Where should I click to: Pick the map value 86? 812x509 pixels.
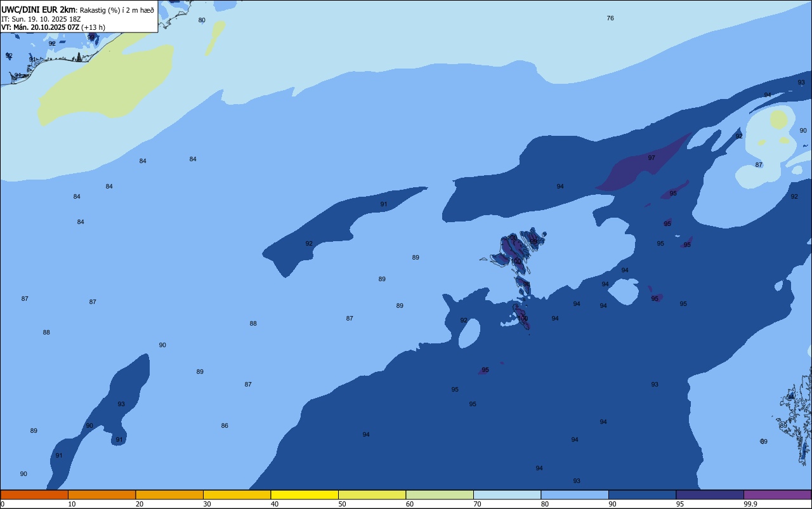(x=225, y=426)
